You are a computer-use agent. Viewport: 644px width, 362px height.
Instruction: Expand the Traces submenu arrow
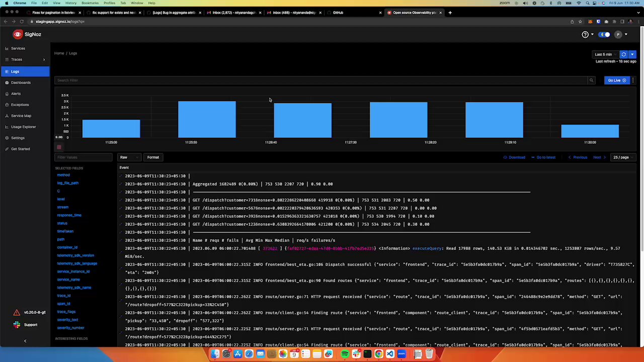pyautogui.click(x=44, y=60)
